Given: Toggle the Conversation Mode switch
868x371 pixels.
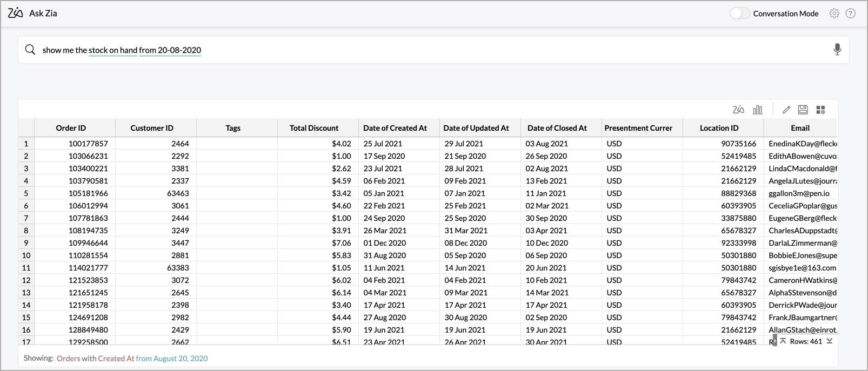Looking at the screenshot, I should [739, 14].
